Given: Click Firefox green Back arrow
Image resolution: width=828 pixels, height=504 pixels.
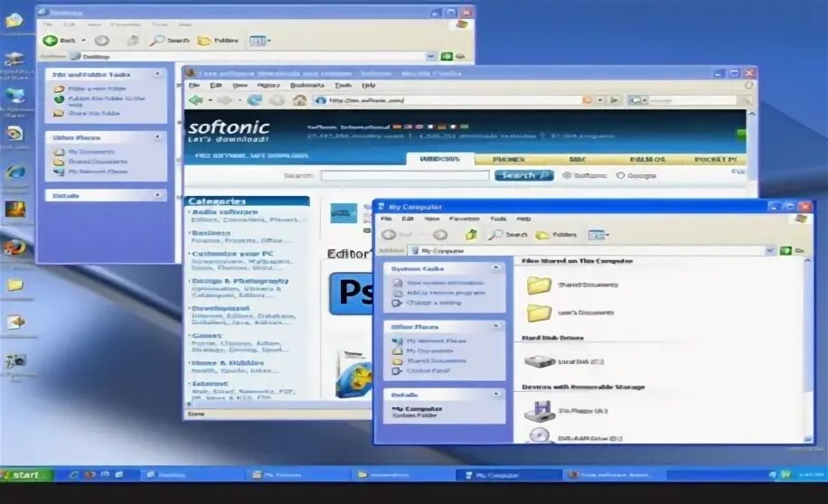Looking at the screenshot, I should coord(196,99).
